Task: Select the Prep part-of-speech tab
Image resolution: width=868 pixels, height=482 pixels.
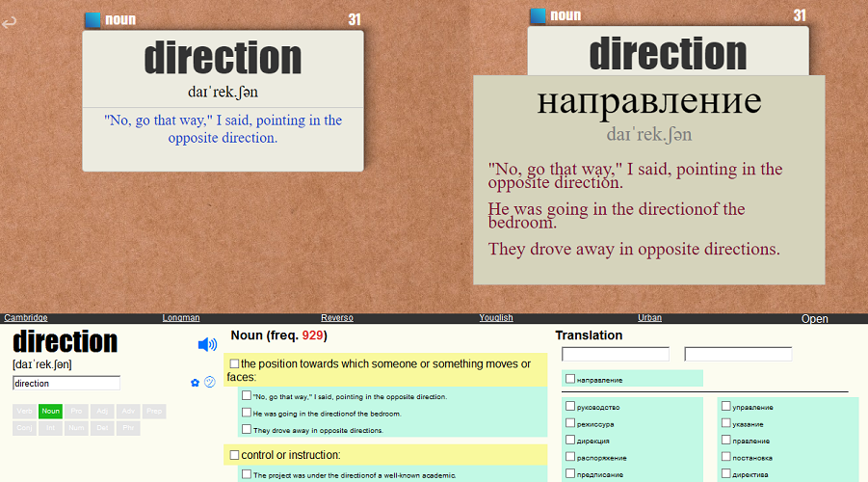Action: pyautogui.click(x=154, y=411)
